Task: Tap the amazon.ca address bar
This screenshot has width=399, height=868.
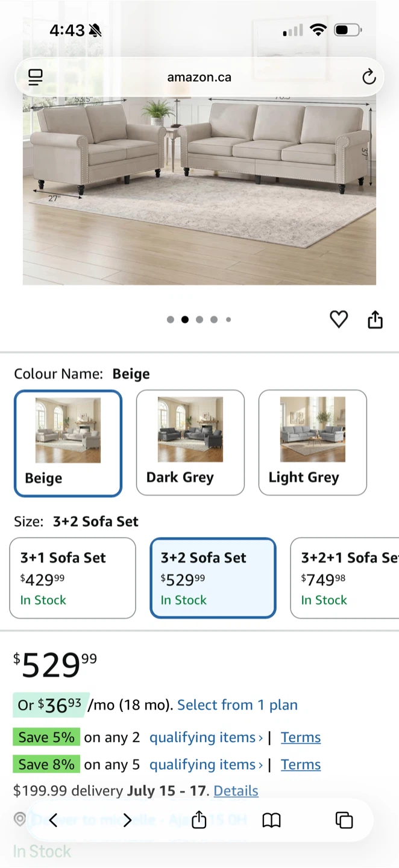Action: click(199, 77)
